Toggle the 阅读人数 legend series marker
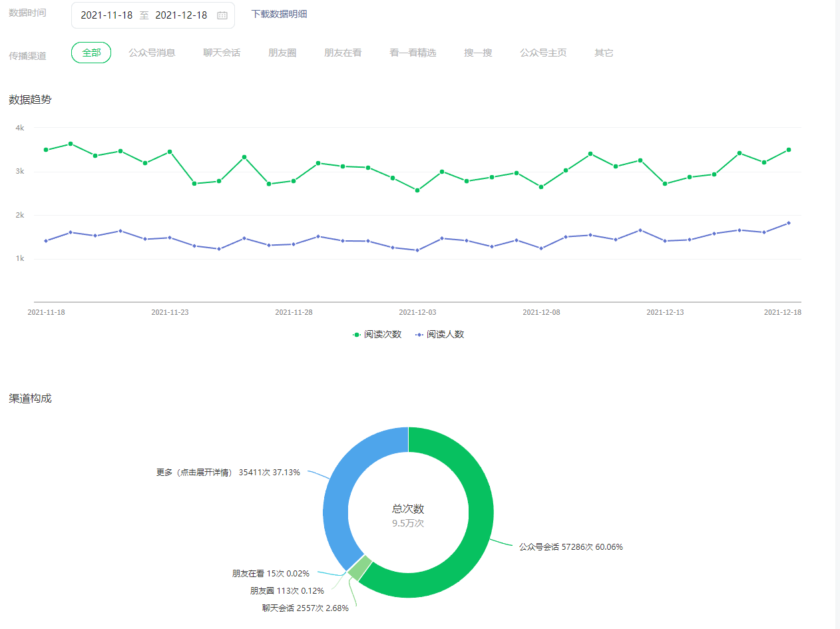The image size is (840, 629). 419,334
